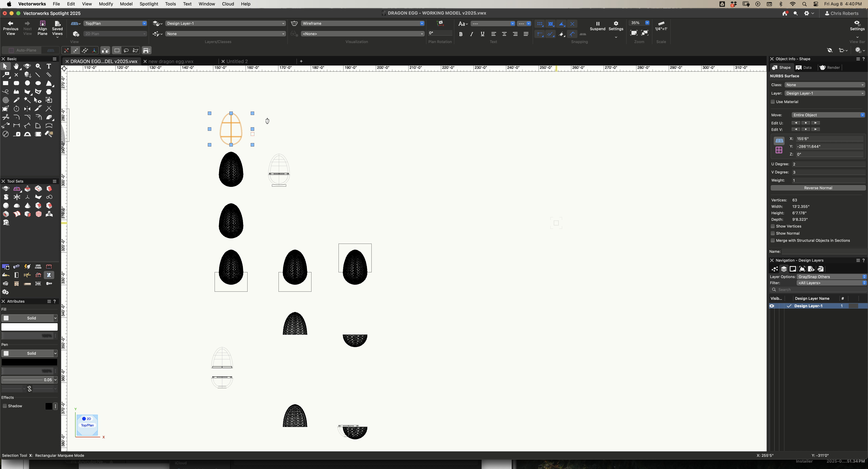Switch to the Render tab
This screenshot has height=469, width=868.
point(830,68)
